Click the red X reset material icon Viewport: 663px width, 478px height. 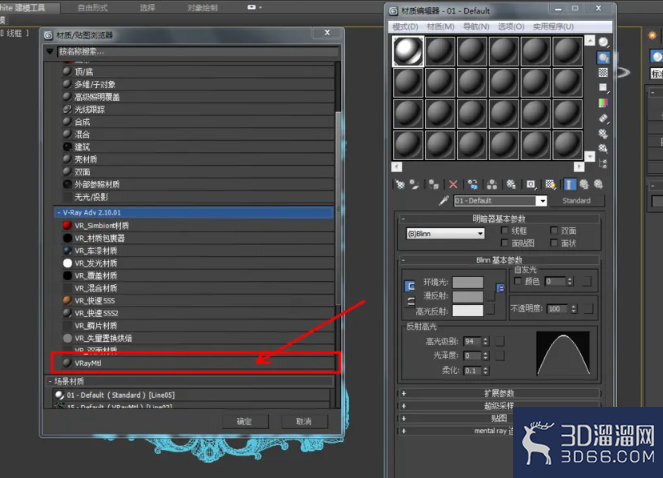(453, 184)
